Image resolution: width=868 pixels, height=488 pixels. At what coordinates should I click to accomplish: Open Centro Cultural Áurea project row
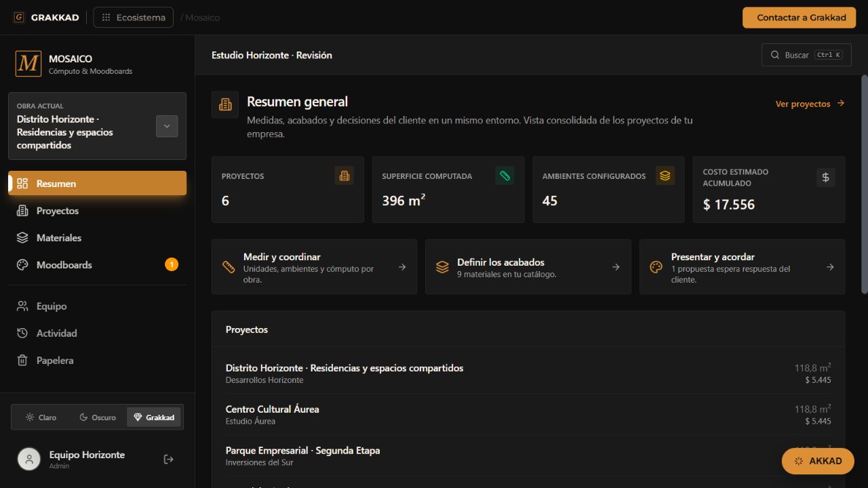pyautogui.click(x=528, y=415)
